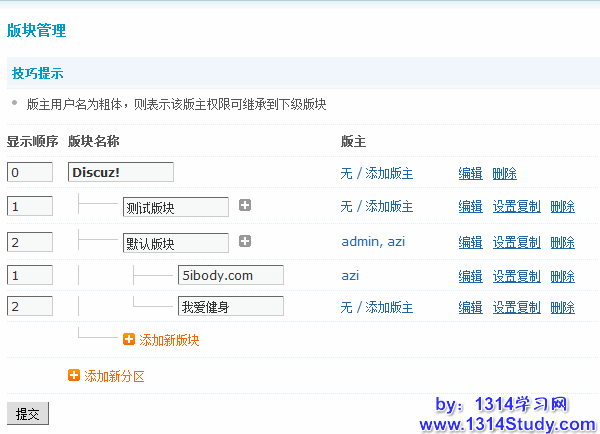Screen dimensions: 600x434
Task: Click orange plus icon for 添加新版块
Action: coord(128,340)
